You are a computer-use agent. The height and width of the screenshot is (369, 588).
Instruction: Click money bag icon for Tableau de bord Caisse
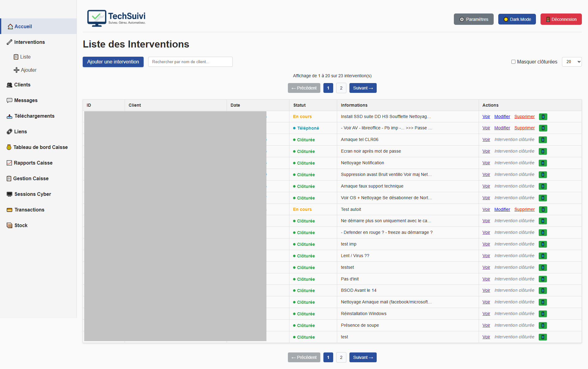point(9,147)
